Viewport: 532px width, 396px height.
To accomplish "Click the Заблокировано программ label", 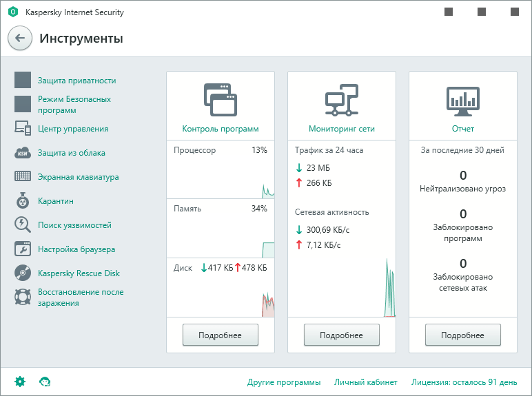I will (463, 233).
